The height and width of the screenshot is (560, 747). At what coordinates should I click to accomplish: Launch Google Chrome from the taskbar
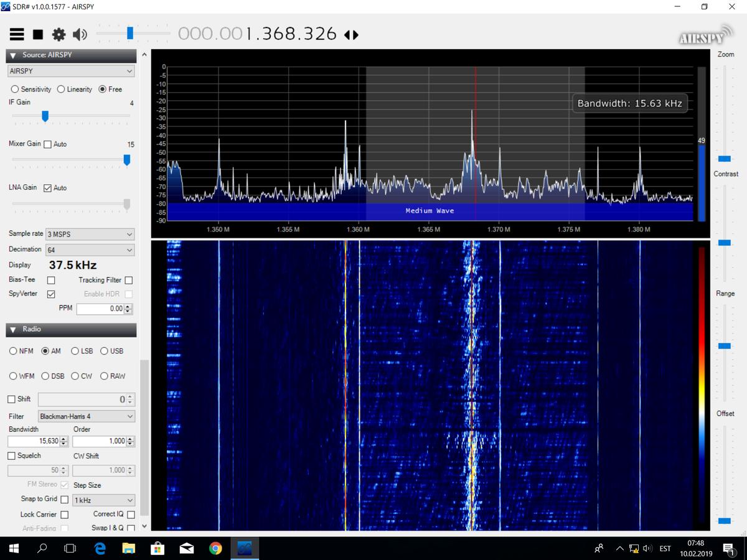(215, 548)
